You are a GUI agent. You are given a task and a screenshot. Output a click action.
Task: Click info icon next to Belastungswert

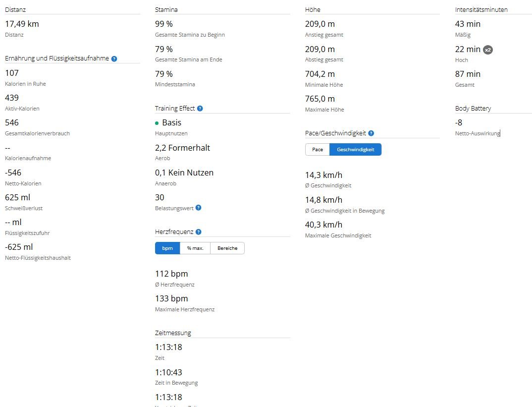coord(199,208)
